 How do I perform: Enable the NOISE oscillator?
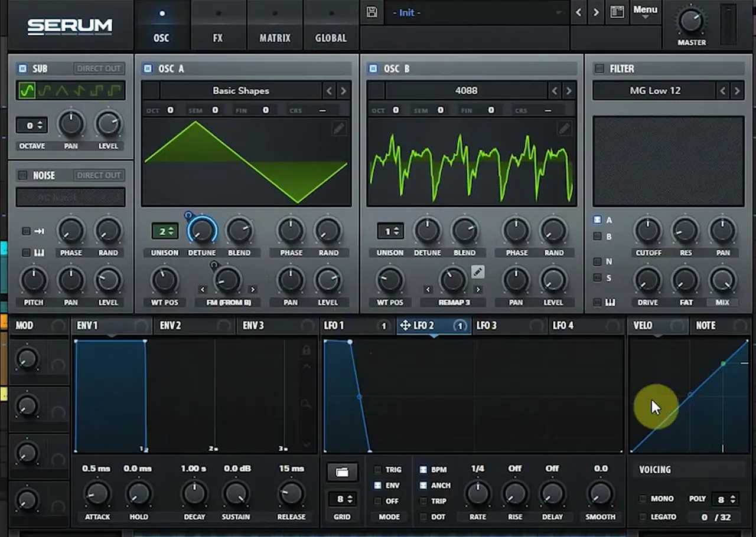22,175
